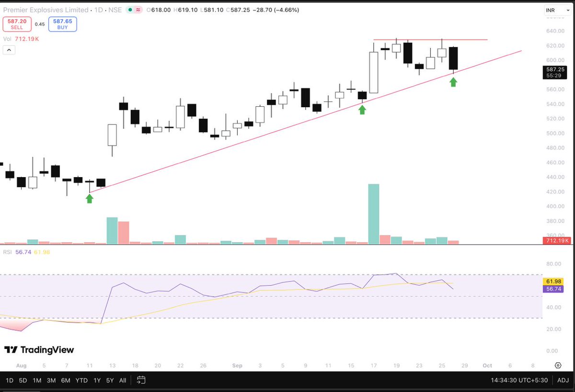Open the chart settings gear icon
The image size is (575, 392).
(x=558, y=365)
